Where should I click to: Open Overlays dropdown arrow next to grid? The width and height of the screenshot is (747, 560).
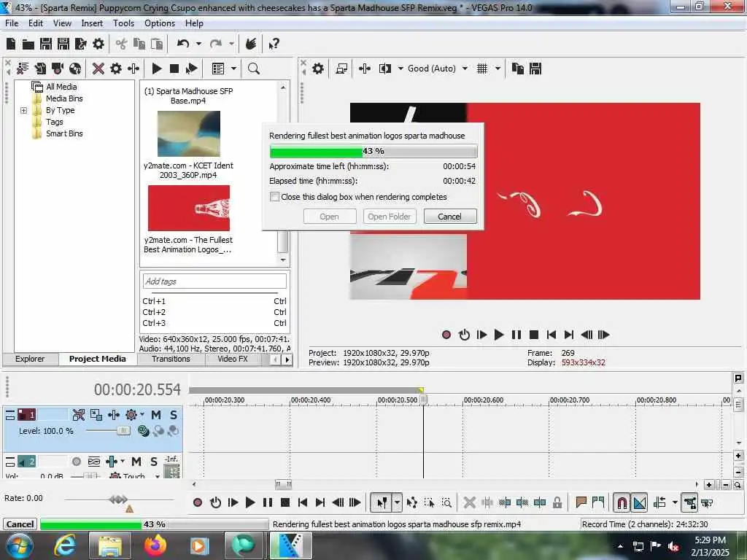tap(498, 69)
